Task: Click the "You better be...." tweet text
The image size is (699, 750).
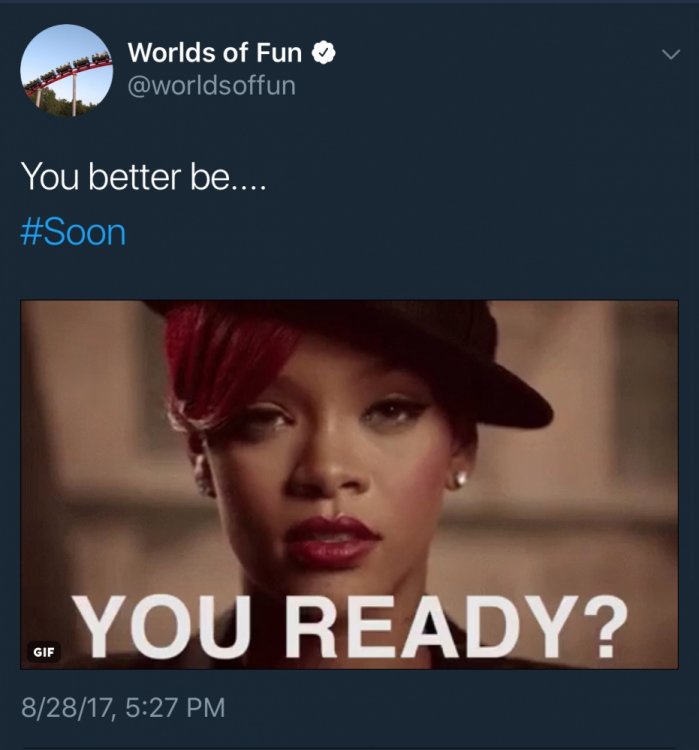Action: pyautogui.click(x=143, y=177)
